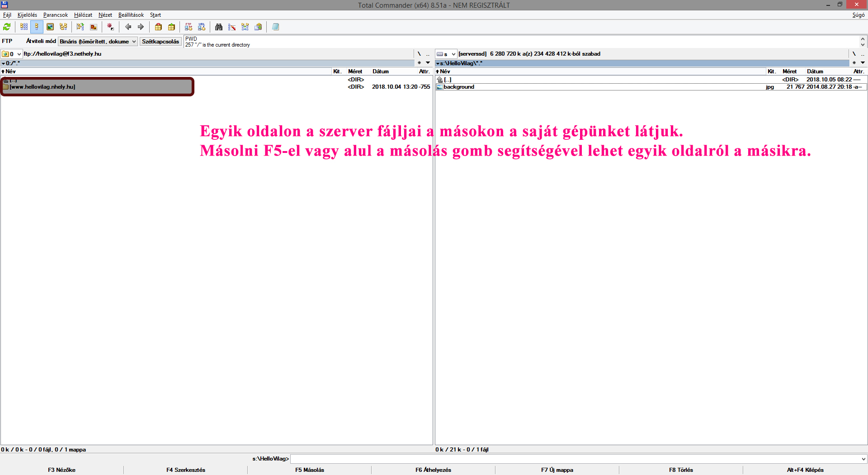Viewport: 868px width, 475px height.
Task: Open file search with the binoculars icon
Action: (219, 27)
